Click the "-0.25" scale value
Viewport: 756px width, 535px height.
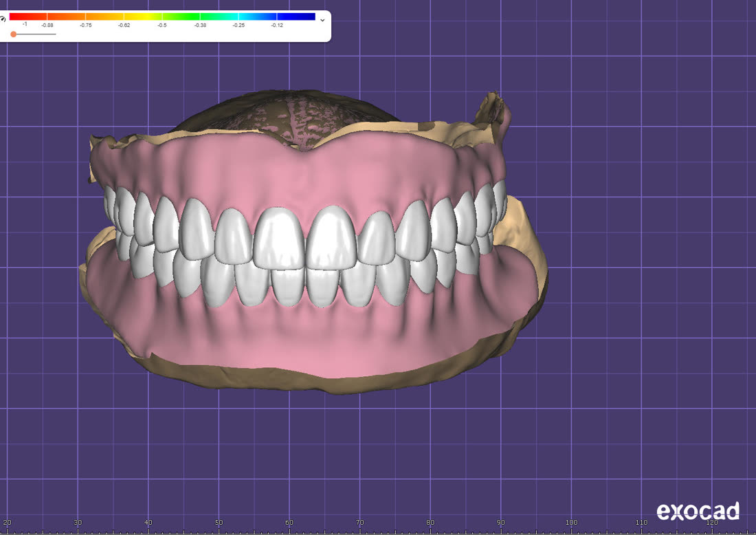click(x=238, y=25)
